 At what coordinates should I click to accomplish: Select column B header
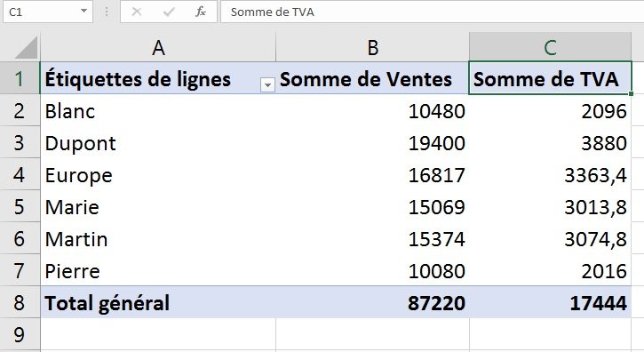point(372,48)
